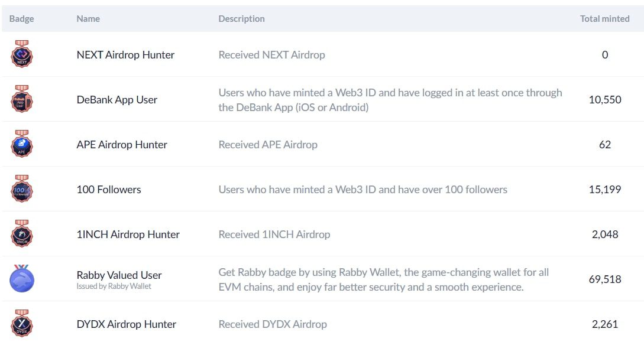Viewport: 644px width, 345px height.
Task: Open the DeBank App User entry
Action: [117, 100]
